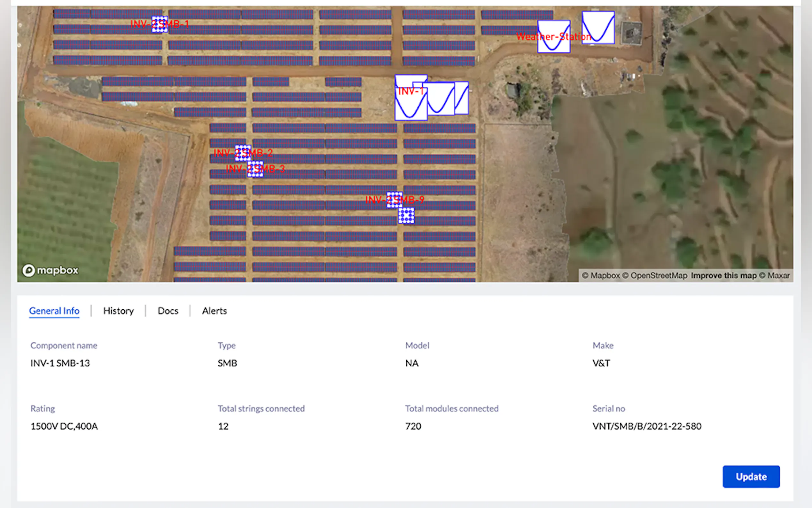The image size is (812, 508).
Task: Click the INV-2 SMB-2 marker icon
Action: pyautogui.click(x=243, y=153)
